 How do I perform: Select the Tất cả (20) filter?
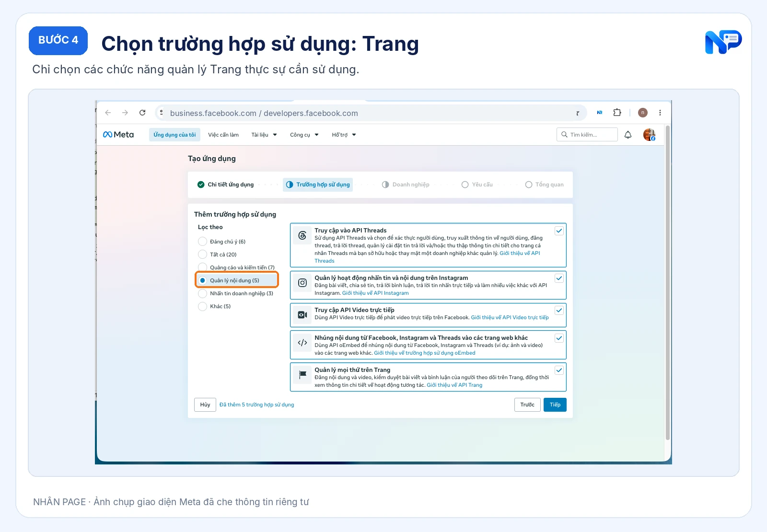203,254
